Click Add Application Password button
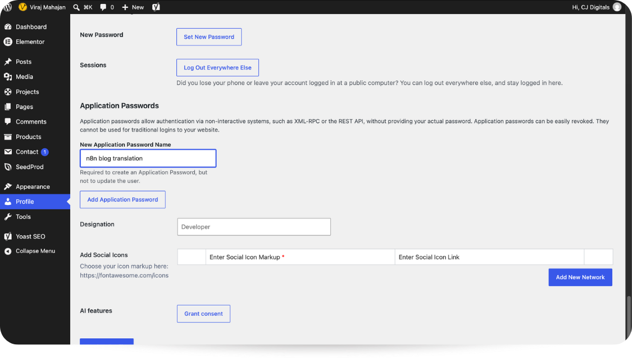632x364 pixels. 122,199
